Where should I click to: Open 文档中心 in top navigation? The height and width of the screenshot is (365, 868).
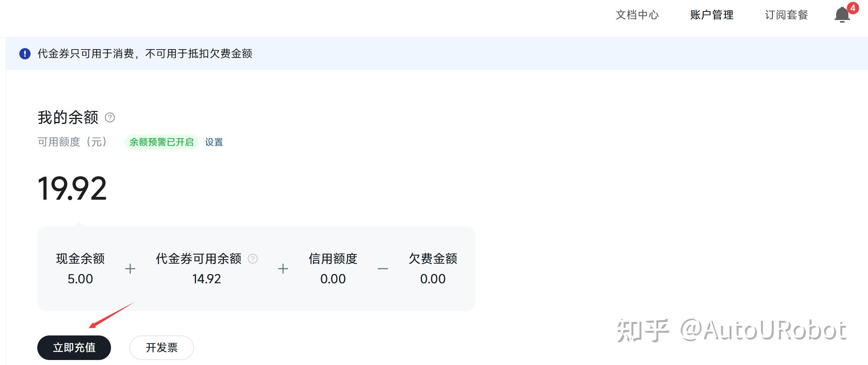point(637,15)
